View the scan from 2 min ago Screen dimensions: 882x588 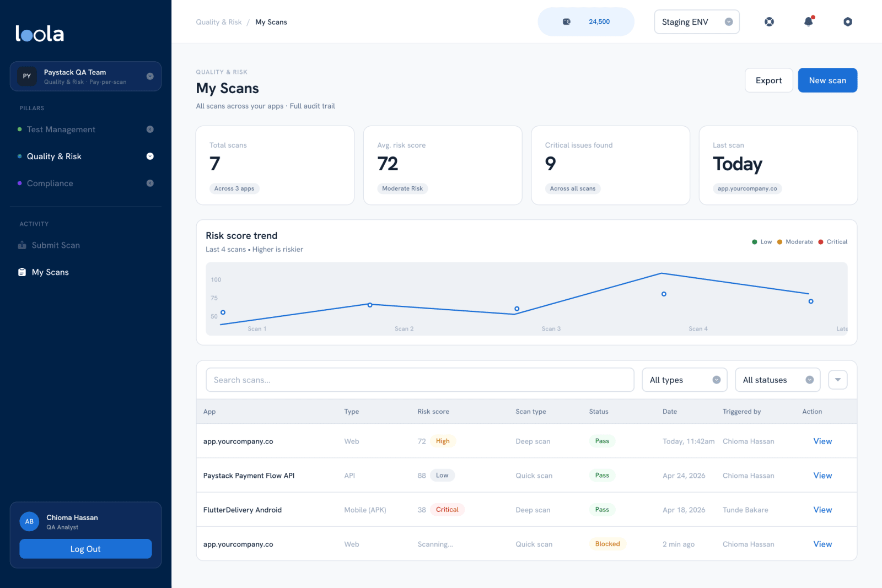[822, 544]
